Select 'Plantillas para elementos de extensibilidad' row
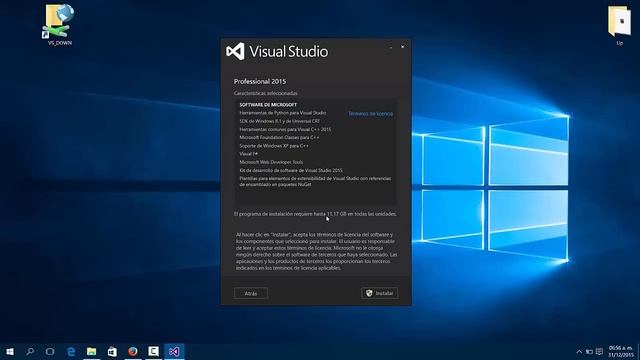The width and height of the screenshot is (640, 360). [315, 181]
